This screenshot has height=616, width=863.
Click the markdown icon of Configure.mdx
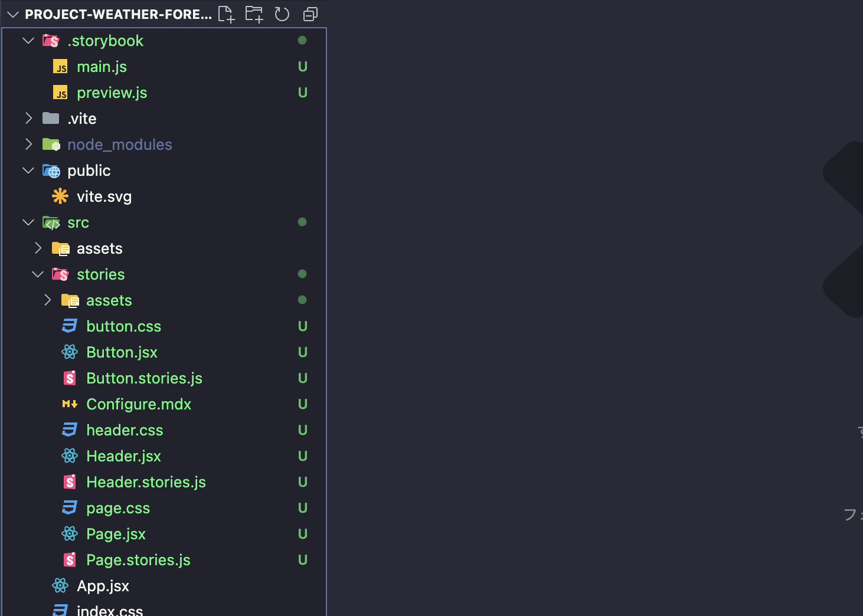[70, 404]
